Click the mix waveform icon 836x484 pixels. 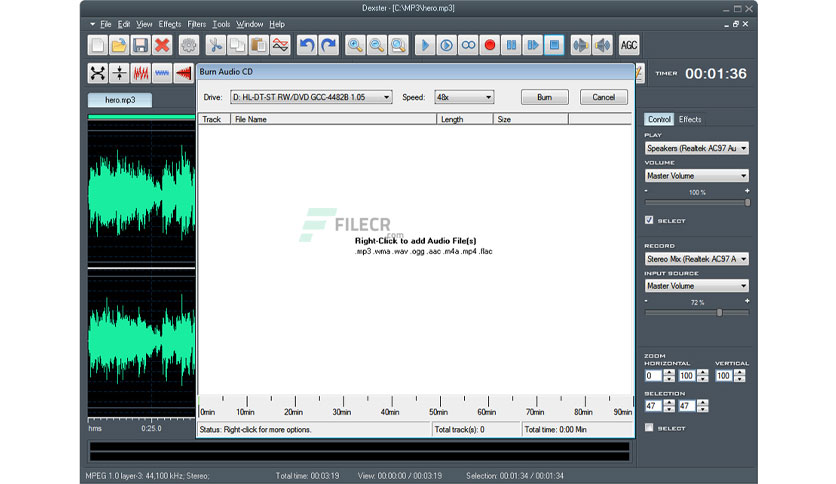[x=280, y=45]
